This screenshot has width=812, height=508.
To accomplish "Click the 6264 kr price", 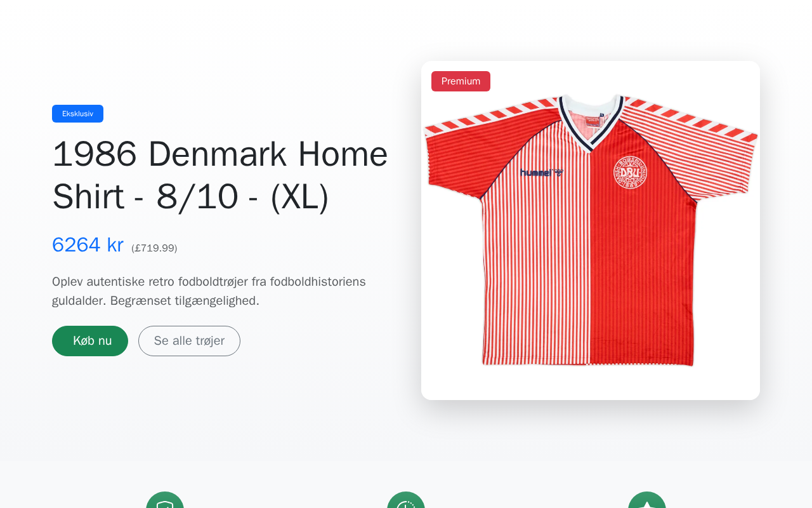I will [x=88, y=244].
